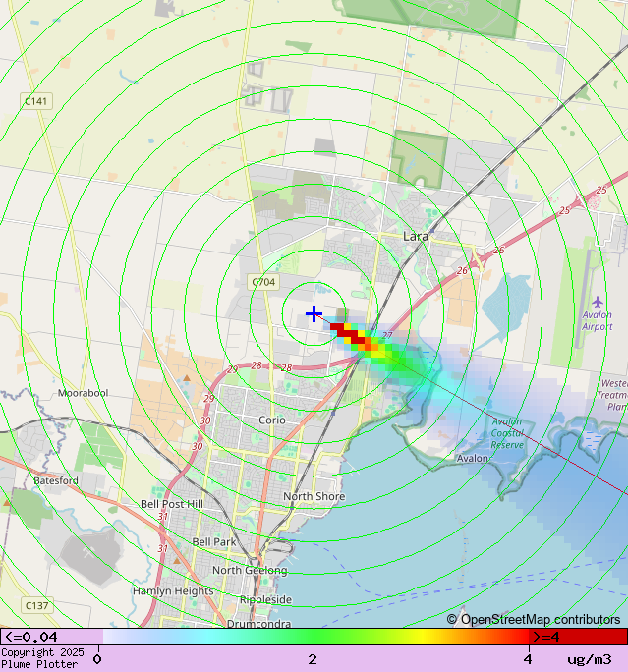Screen dimensions: 628x672
Task: Click the C137 road shield
Action: tap(37, 605)
